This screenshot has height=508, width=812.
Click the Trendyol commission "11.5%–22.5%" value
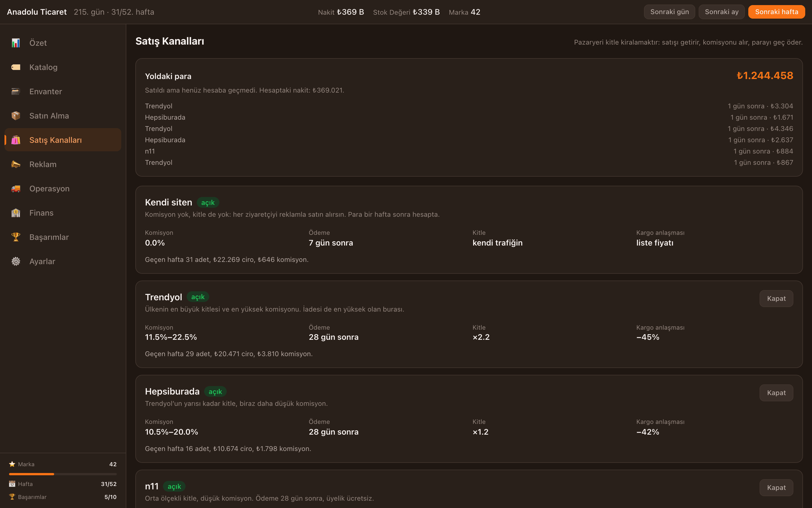coord(171,337)
